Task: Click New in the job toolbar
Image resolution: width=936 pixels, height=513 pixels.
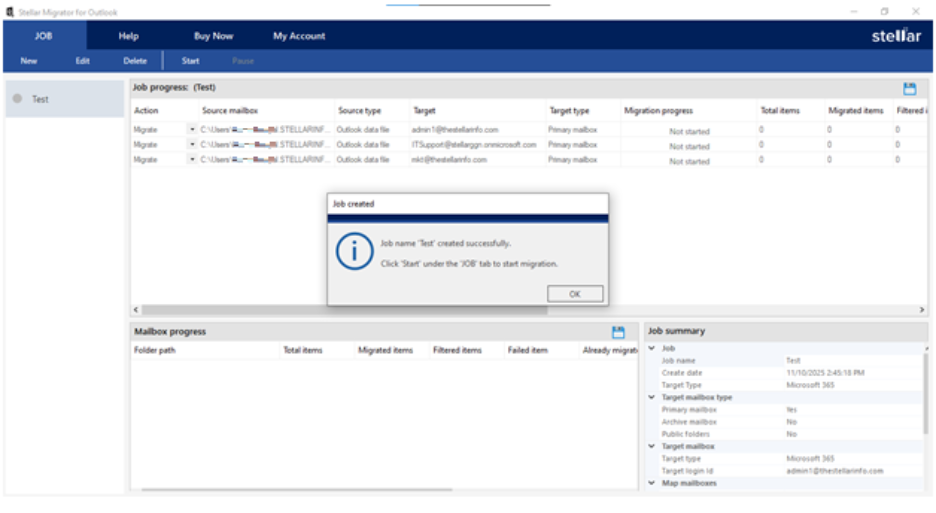Action: 29,61
